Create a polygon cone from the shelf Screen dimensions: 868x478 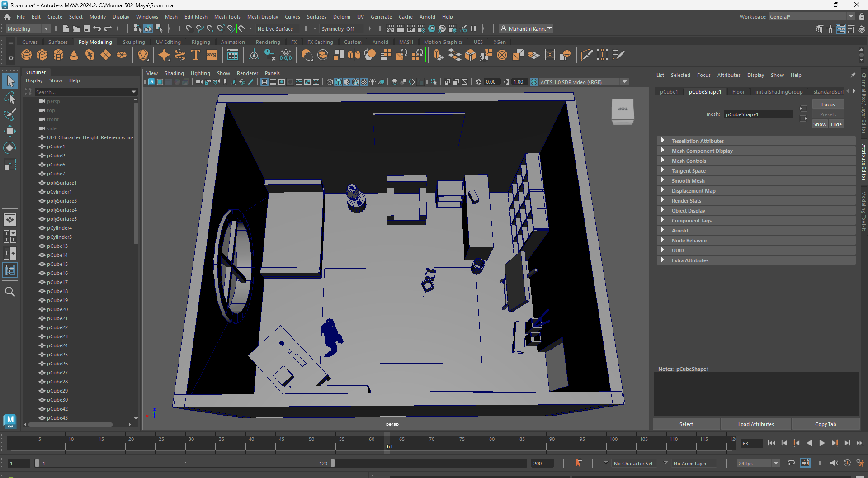(x=74, y=55)
